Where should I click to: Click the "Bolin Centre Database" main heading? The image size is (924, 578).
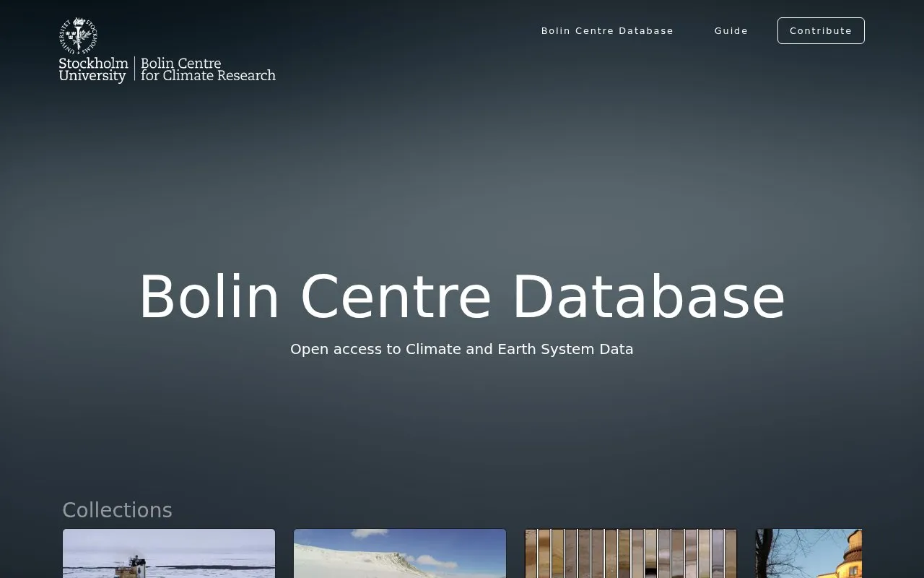click(462, 297)
